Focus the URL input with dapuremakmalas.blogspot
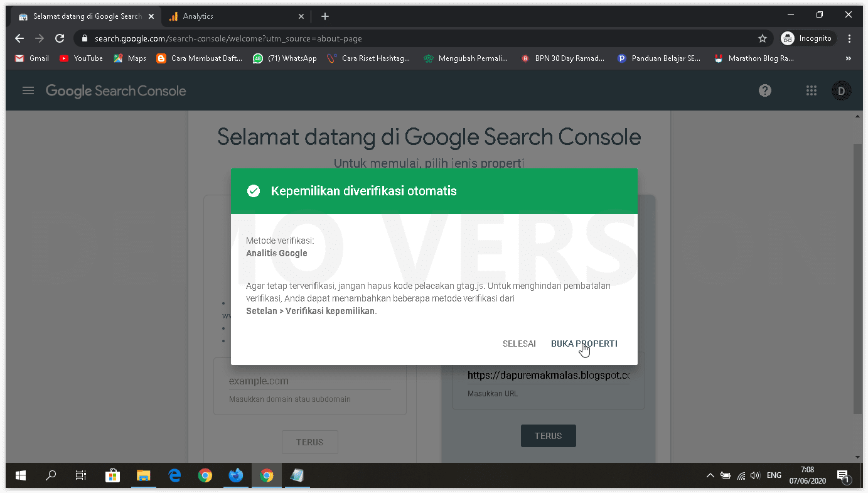Image resolution: width=868 pixels, height=493 pixels. (x=549, y=375)
